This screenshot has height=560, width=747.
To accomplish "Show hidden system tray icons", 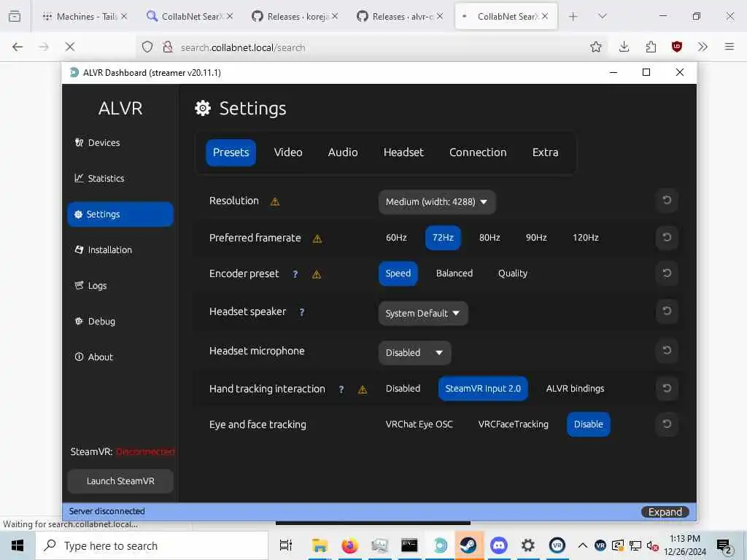I will pos(583,545).
